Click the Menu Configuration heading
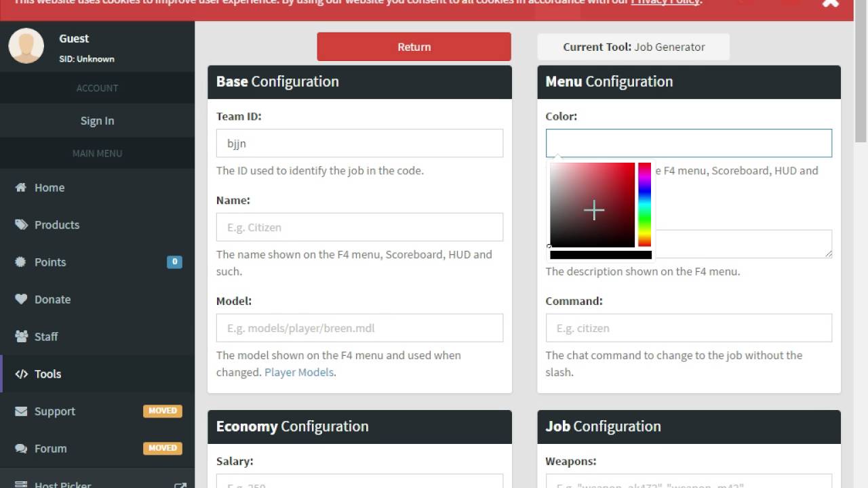 [x=609, y=81]
